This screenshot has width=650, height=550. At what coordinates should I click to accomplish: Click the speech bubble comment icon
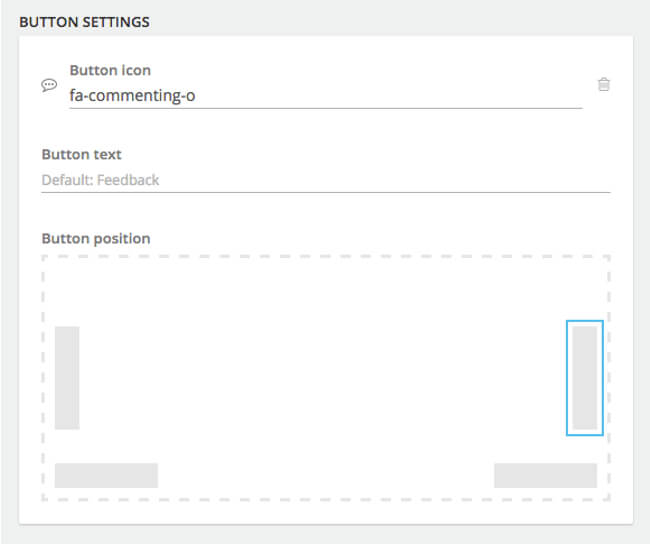49,85
